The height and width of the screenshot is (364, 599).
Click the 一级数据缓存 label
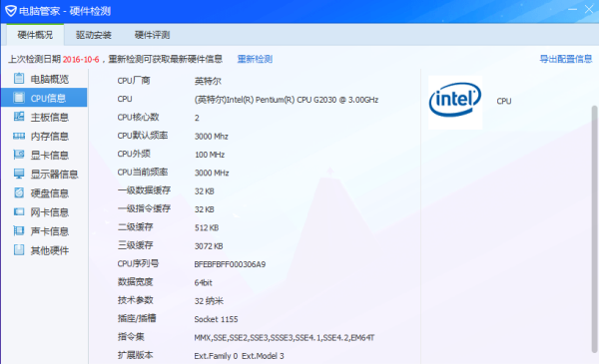tap(144, 190)
